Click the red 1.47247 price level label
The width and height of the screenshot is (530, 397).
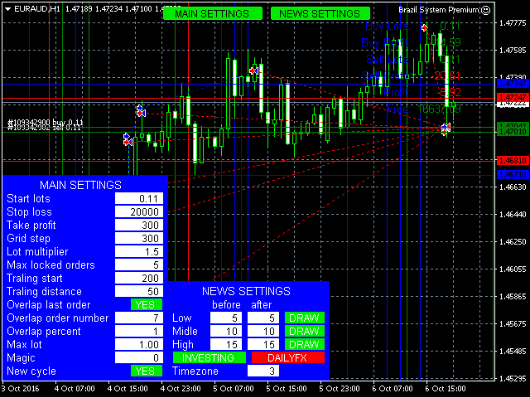tap(513, 97)
